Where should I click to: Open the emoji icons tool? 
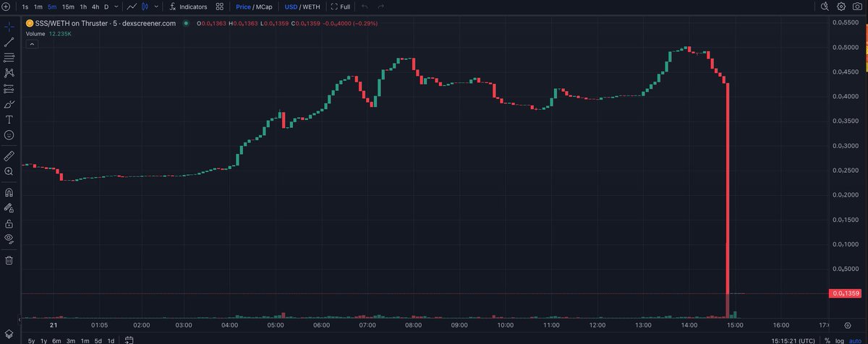9,135
